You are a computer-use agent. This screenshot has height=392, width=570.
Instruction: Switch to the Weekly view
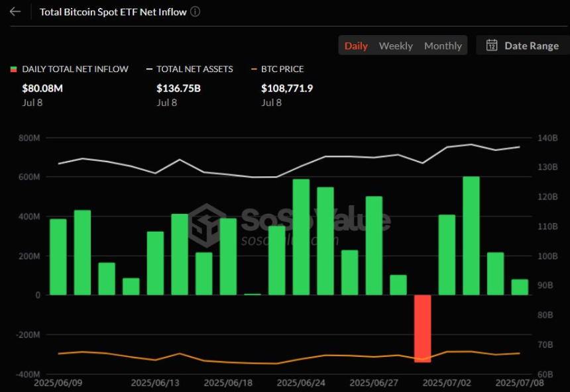[x=396, y=46]
